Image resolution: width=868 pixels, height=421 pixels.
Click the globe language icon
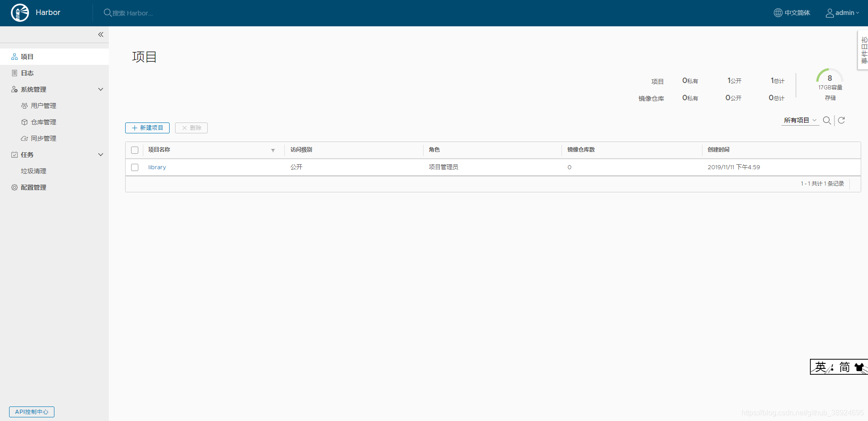[x=778, y=13]
